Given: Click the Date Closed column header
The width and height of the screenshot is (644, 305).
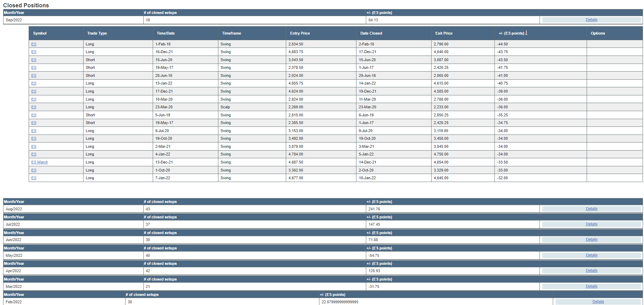Looking at the screenshot, I should tap(371, 34).
